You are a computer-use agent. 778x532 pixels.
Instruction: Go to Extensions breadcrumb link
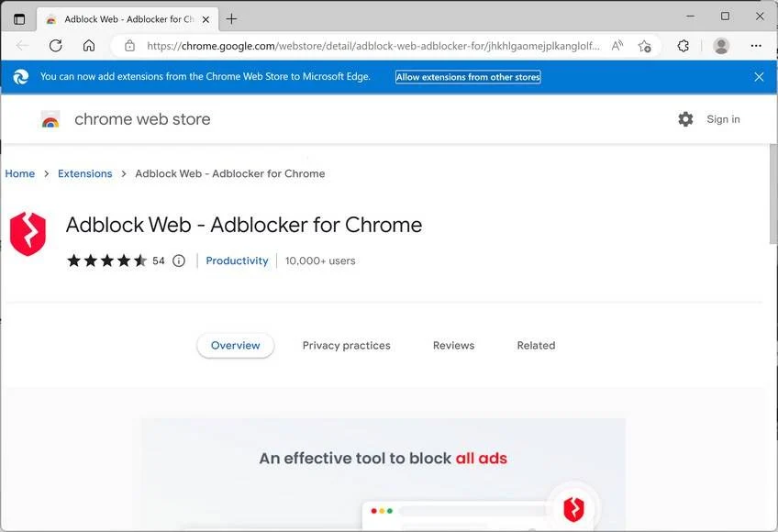click(x=84, y=173)
